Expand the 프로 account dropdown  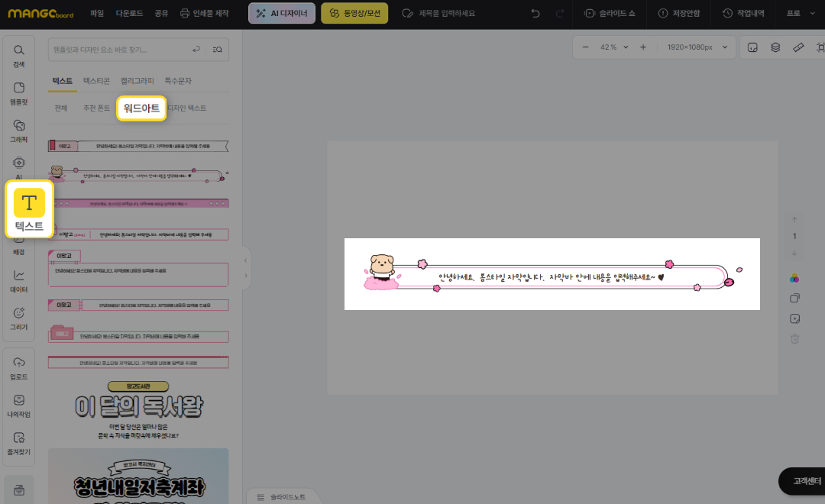click(x=798, y=14)
